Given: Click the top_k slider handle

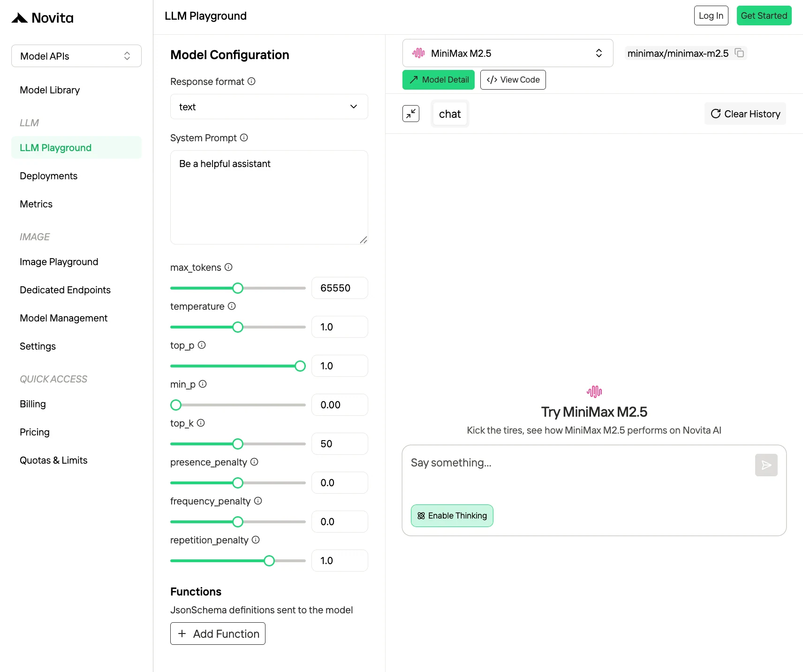Looking at the screenshot, I should pyautogui.click(x=238, y=444).
